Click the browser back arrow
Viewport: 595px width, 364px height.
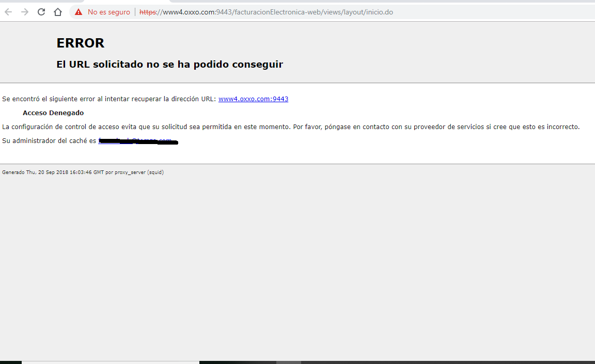click(x=8, y=12)
